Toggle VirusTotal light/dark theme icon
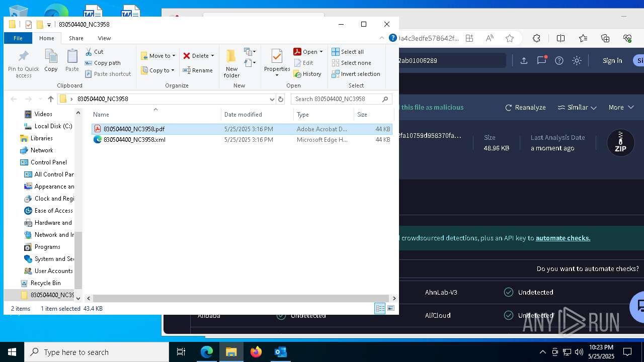 coord(577,60)
